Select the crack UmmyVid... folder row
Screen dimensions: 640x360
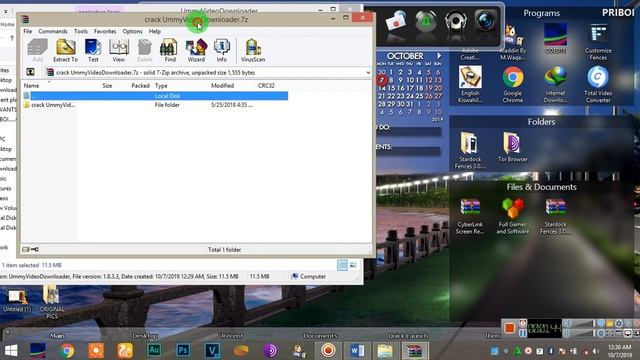pos(155,105)
